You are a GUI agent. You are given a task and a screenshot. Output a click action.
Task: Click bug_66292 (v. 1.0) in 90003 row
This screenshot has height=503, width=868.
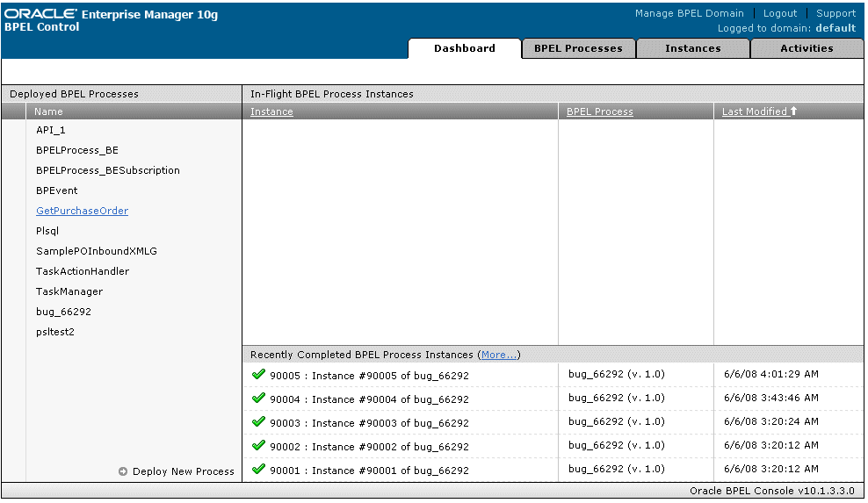[x=616, y=421]
